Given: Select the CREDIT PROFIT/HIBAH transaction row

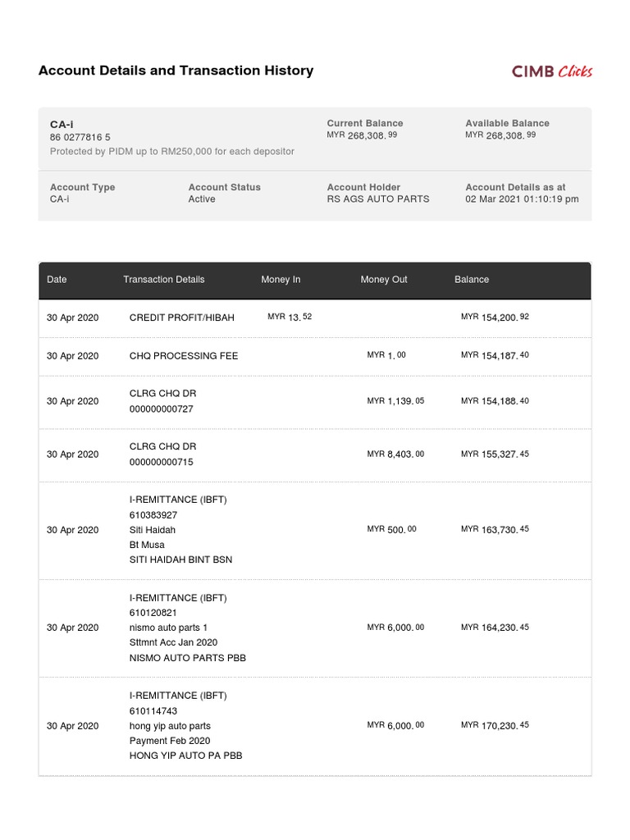Looking at the screenshot, I should 181,317.
